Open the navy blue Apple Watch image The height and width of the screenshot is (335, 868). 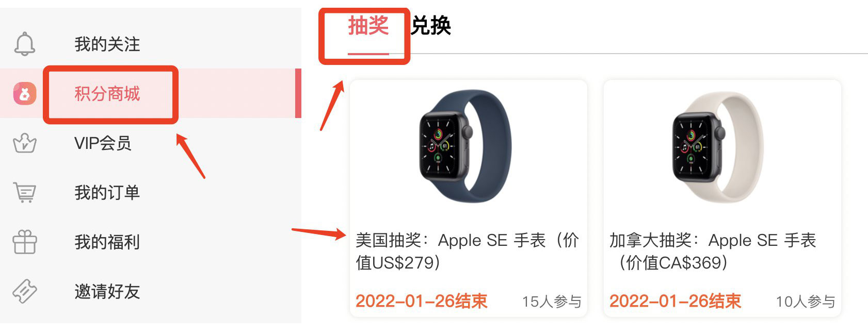pos(465,147)
